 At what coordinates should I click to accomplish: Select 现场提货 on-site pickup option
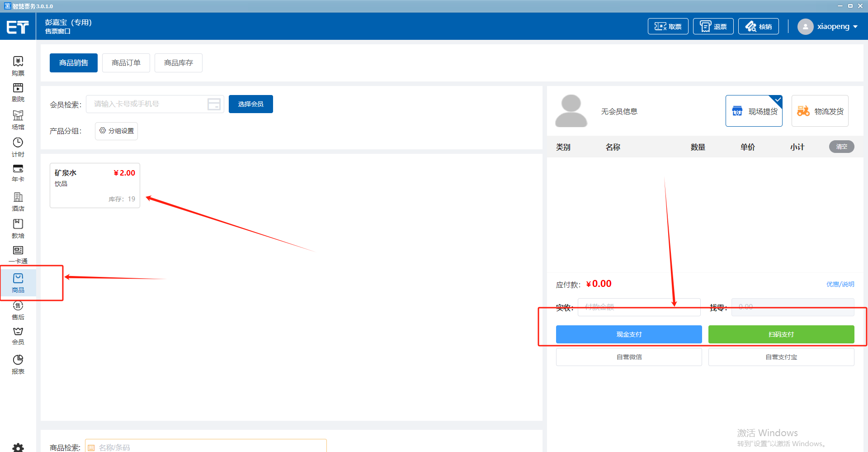pyautogui.click(x=754, y=111)
